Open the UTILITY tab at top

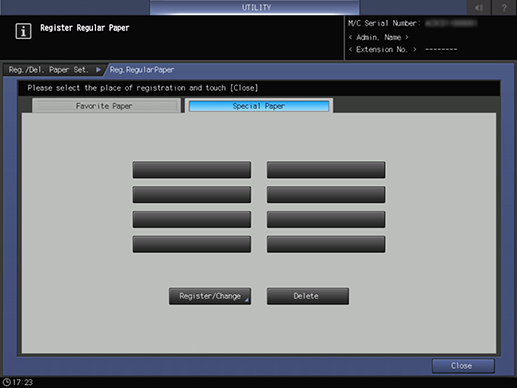256,7
